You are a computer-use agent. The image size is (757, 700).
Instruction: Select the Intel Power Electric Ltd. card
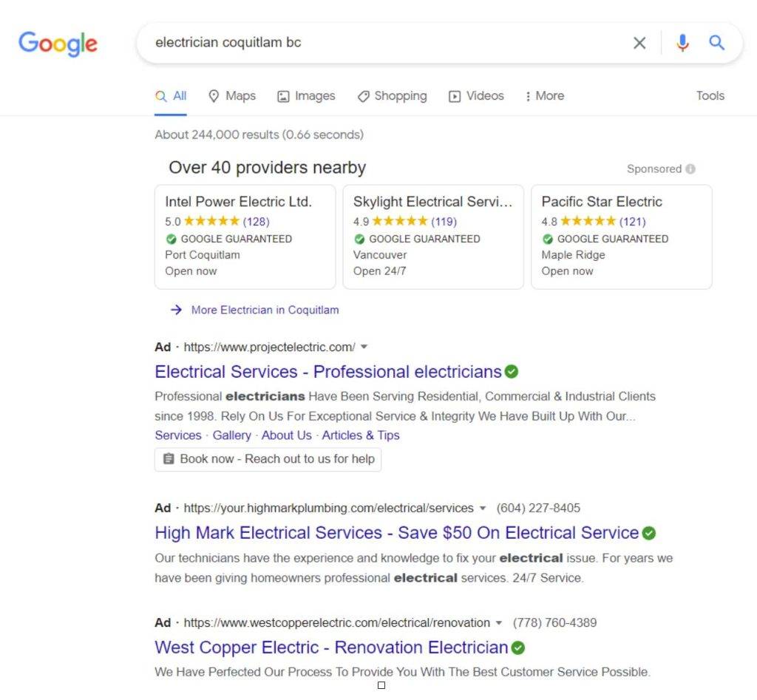[x=245, y=237]
